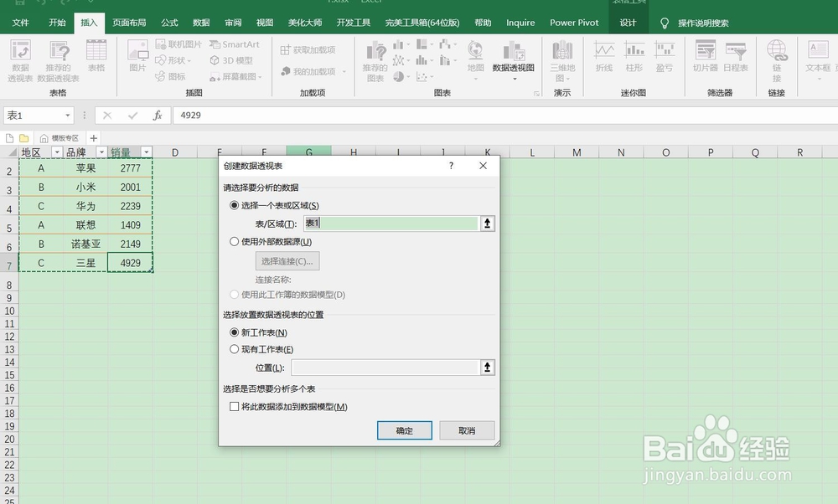Image resolution: width=838 pixels, height=504 pixels.
Task: Click the 链接 (Link) icon
Action: click(777, 59)
